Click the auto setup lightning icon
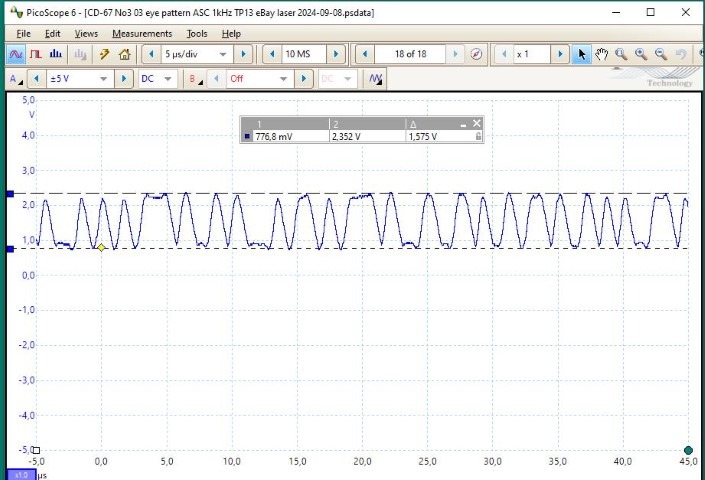705x480 pixels. pos(104,54)
